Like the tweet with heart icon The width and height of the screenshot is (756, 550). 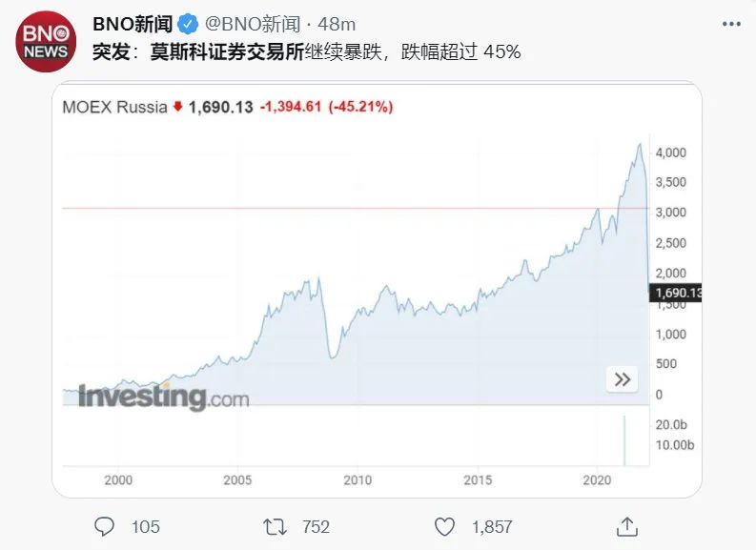point(444,527)
